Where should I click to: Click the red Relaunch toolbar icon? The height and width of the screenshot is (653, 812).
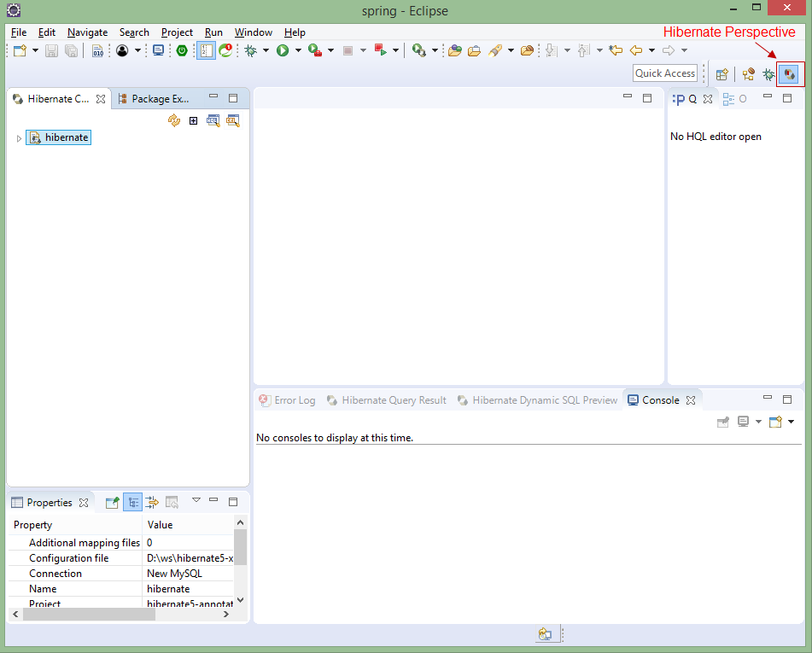coord(381,50)
